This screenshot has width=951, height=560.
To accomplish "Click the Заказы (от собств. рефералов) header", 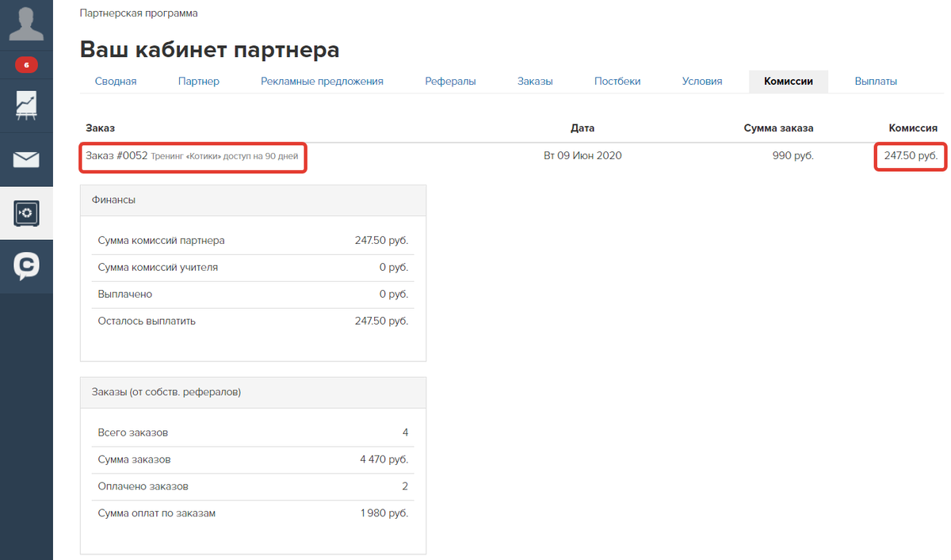I will 253,392.
